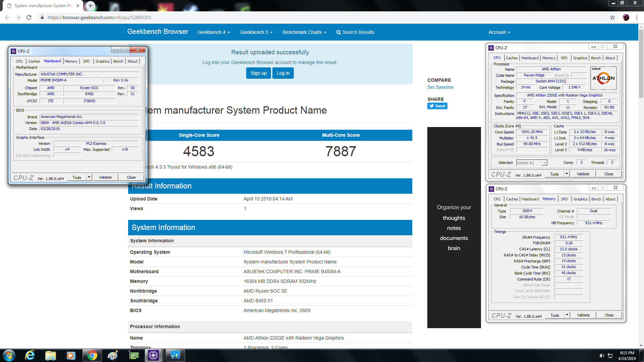Select single-core score 4583

point(199,151)
